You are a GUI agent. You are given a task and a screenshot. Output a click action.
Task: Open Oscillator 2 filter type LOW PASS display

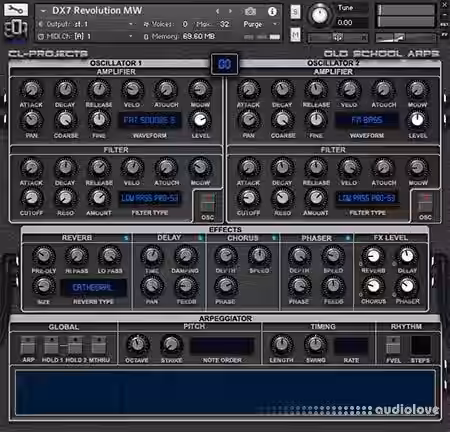pos(367,199)
